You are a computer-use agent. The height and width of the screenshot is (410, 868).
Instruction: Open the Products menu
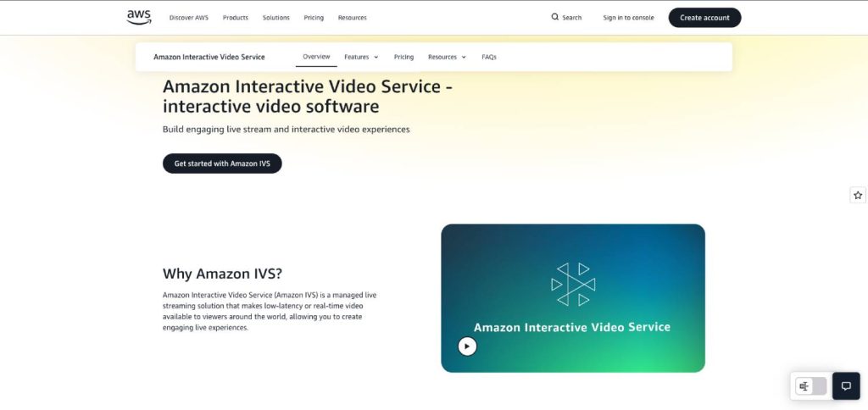tap(236, 18)
